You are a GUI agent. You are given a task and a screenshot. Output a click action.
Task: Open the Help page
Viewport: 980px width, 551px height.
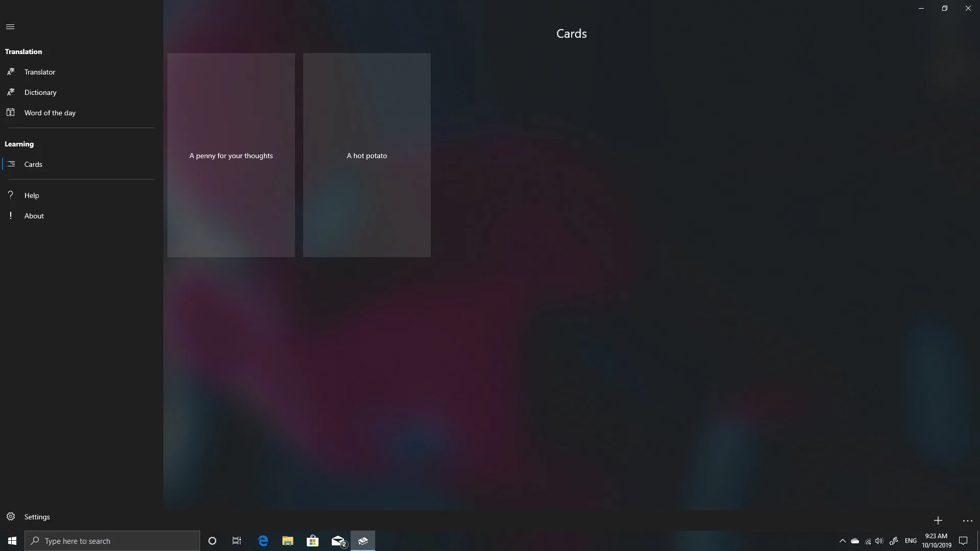point(82,195)
